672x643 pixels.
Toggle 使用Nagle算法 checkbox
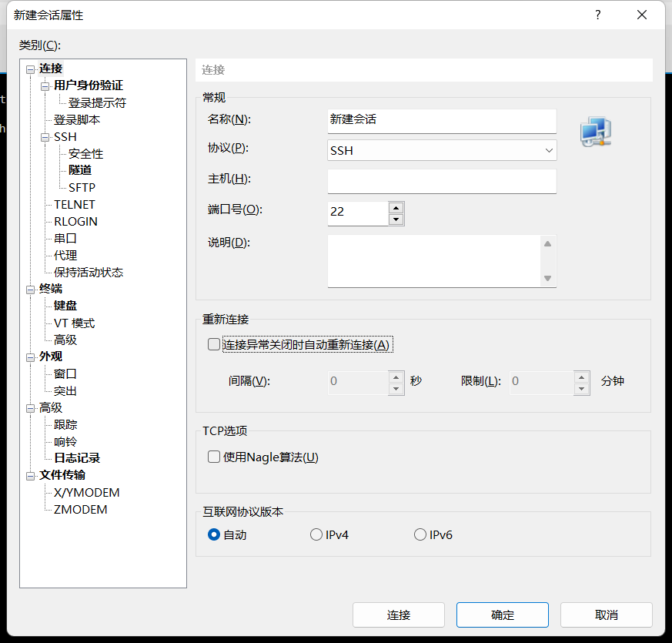pyautogui.click(x=213, y=457)
